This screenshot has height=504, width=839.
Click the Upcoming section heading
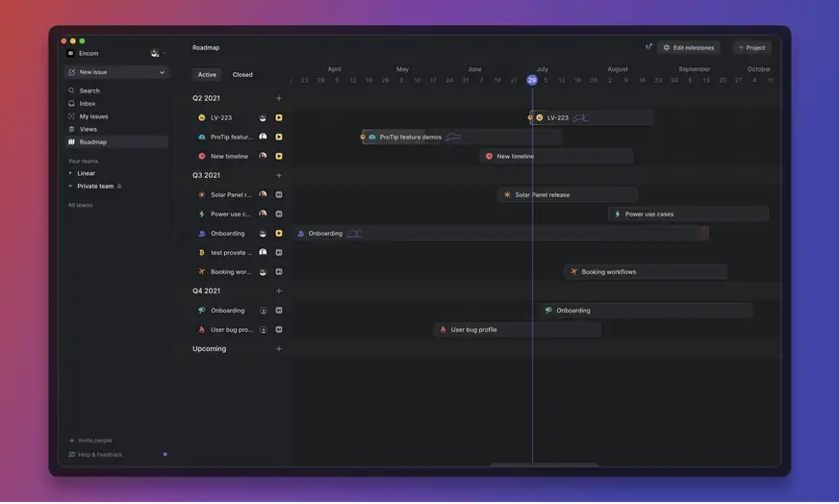209,349
